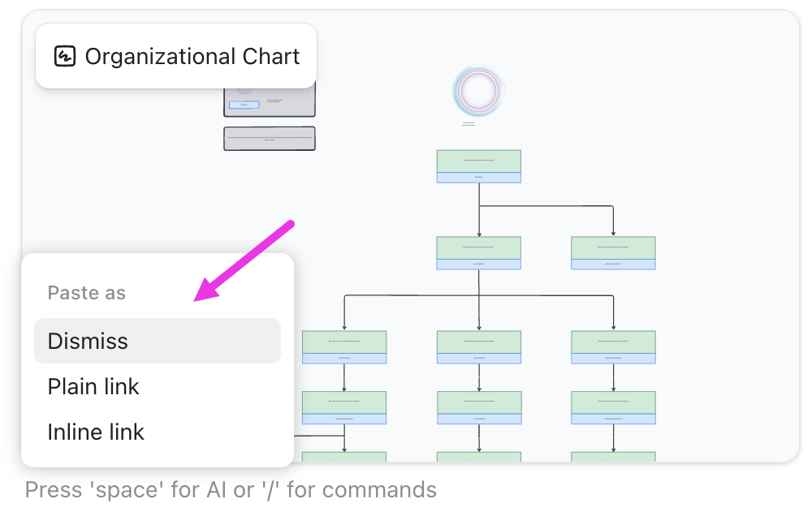Select the middle node in the third row
This screenshot has height=516, width=812.
coord(479,345)
